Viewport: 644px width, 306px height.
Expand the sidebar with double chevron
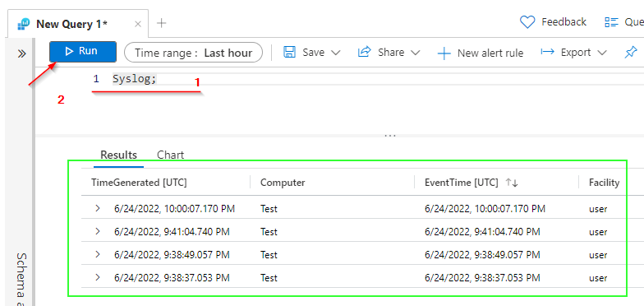point(21,54)
